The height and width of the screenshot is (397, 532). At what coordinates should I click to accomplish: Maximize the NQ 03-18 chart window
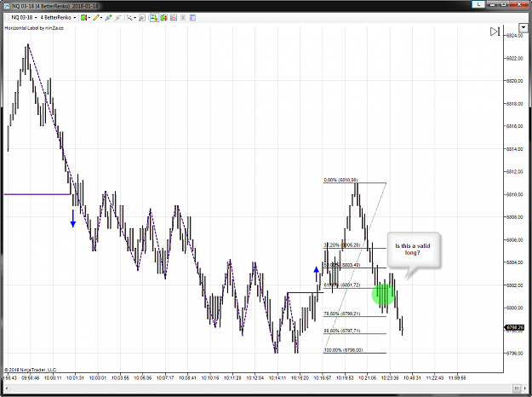click(x=504, y=4)
